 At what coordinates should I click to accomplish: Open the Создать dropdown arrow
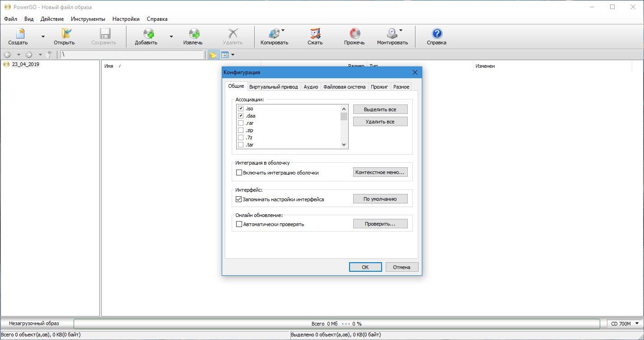point(43,37)
